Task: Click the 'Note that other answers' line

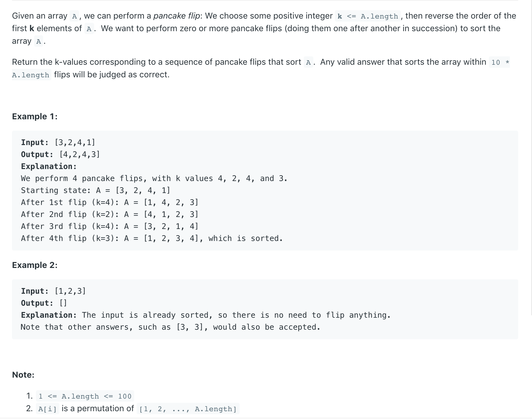Action: [170, 327]
